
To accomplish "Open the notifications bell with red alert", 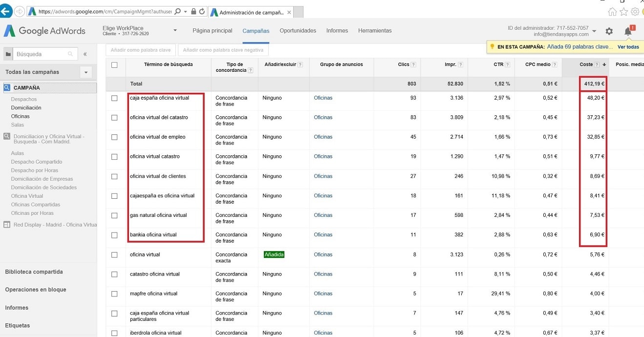I will point(629,30).
